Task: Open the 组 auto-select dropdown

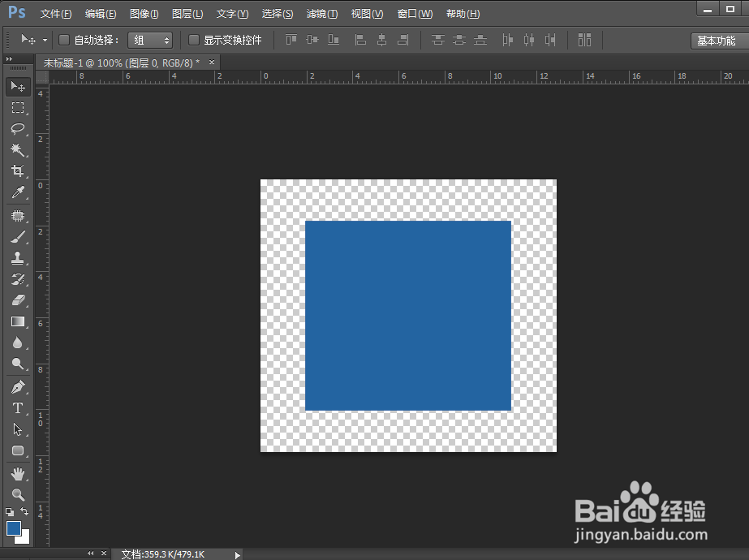Action: pos(150,40)
